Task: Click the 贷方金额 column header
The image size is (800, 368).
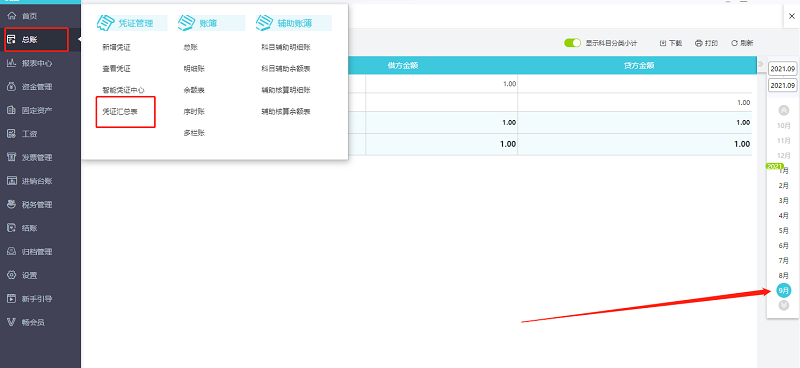Action: click(639, 65)
